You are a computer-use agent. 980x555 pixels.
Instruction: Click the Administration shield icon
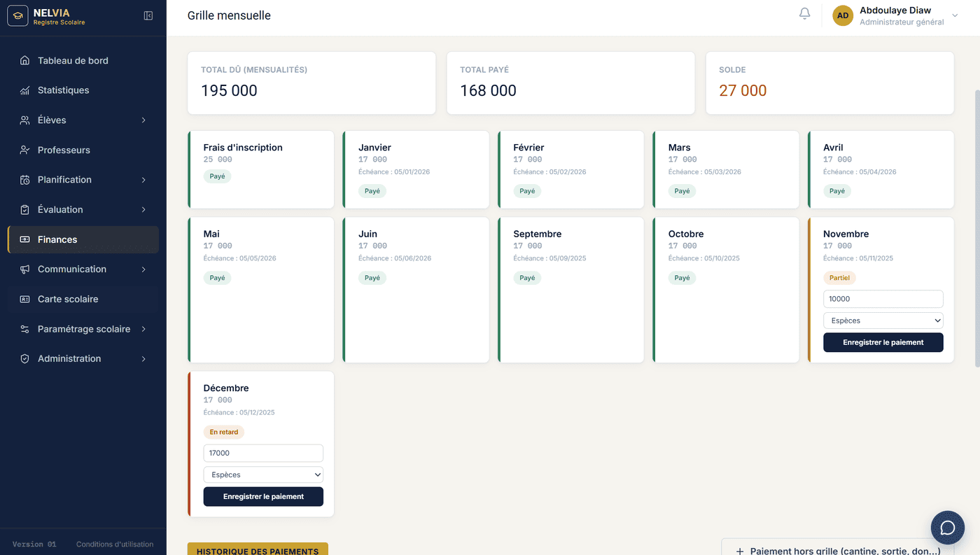[24, 358]
